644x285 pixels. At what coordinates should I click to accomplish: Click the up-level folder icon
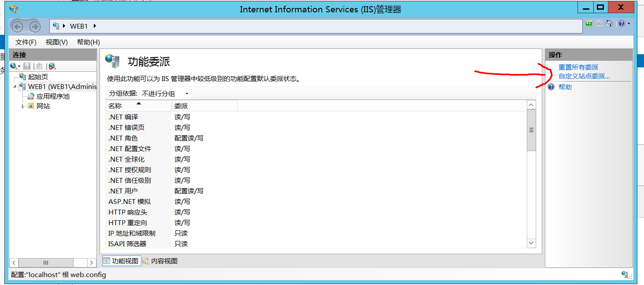click(x=39, y=66)
